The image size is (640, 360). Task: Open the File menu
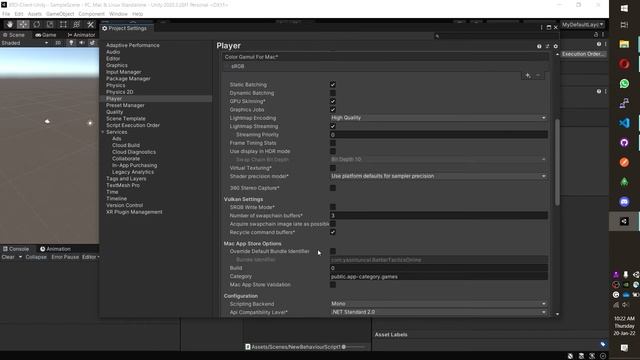6,14
